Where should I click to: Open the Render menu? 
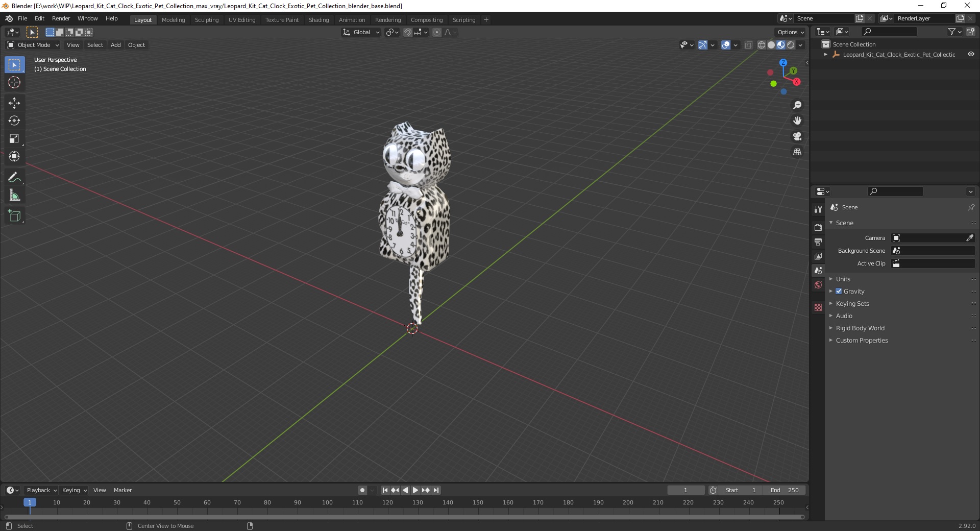coord(61,18)
